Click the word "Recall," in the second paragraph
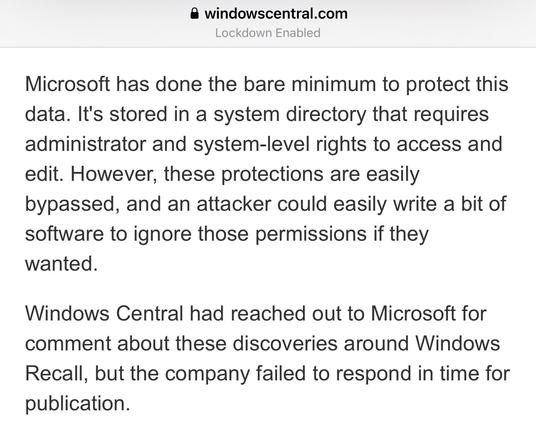This screenshot has width=536, height=429. click(57, 373)
